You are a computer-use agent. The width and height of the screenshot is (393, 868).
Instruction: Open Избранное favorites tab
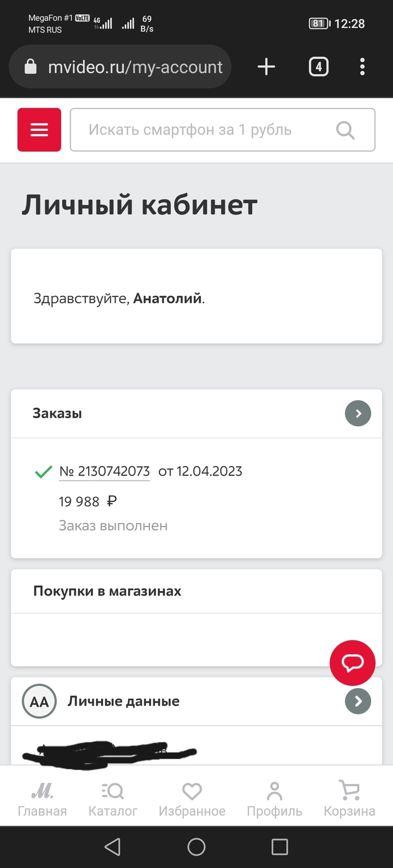[x=192, y=799]
